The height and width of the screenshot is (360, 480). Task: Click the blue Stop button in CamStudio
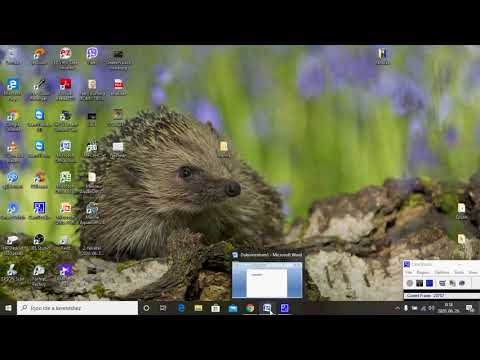coord(429,283)
